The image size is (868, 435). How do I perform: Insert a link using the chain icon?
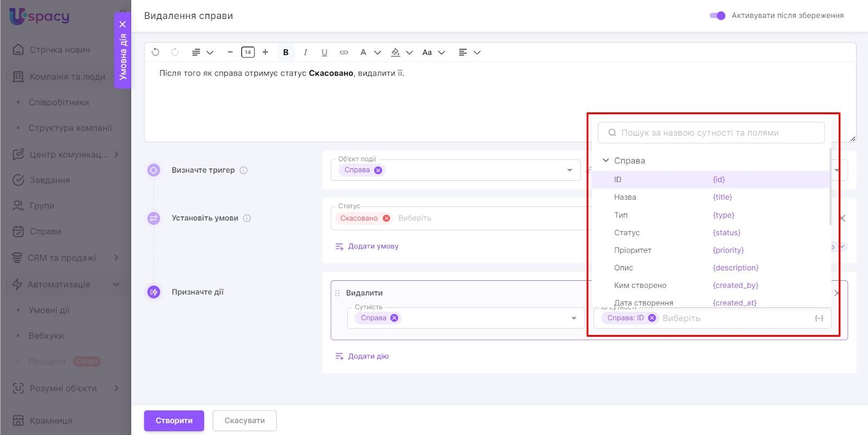tap(344, 52)
